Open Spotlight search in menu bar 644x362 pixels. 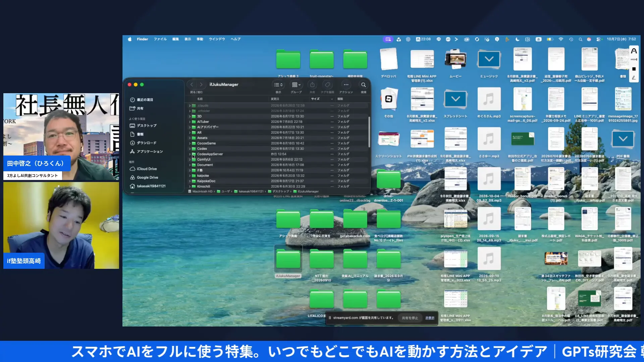[x=580, y=39]
